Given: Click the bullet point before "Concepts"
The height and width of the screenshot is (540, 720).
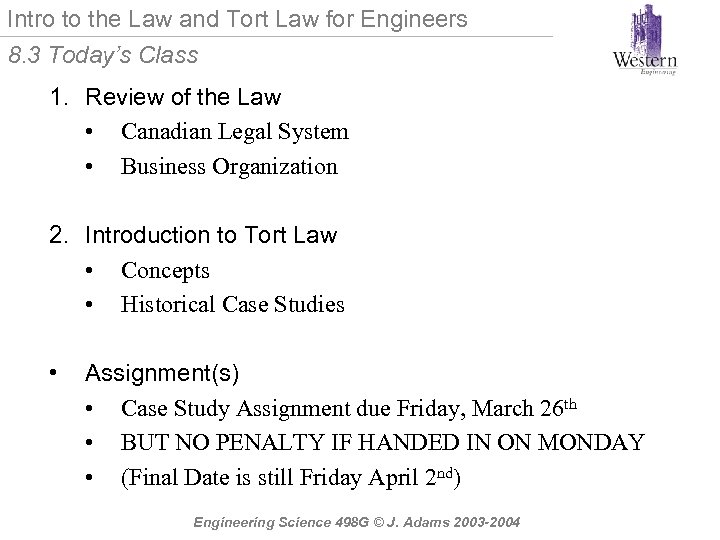Looking at the screenshot, I should coord(90,271).
